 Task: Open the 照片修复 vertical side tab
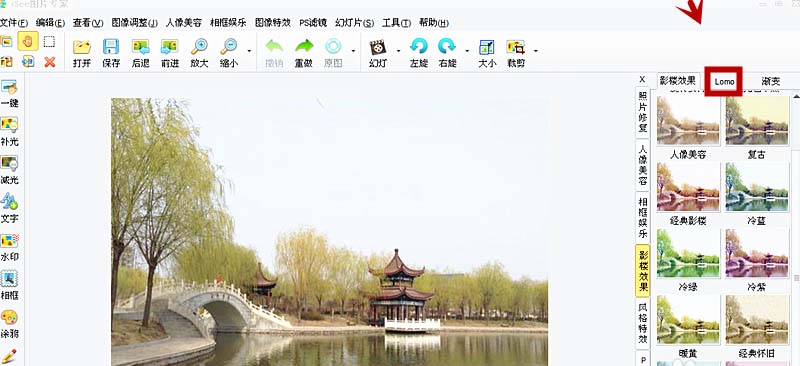tap(643, 112)
